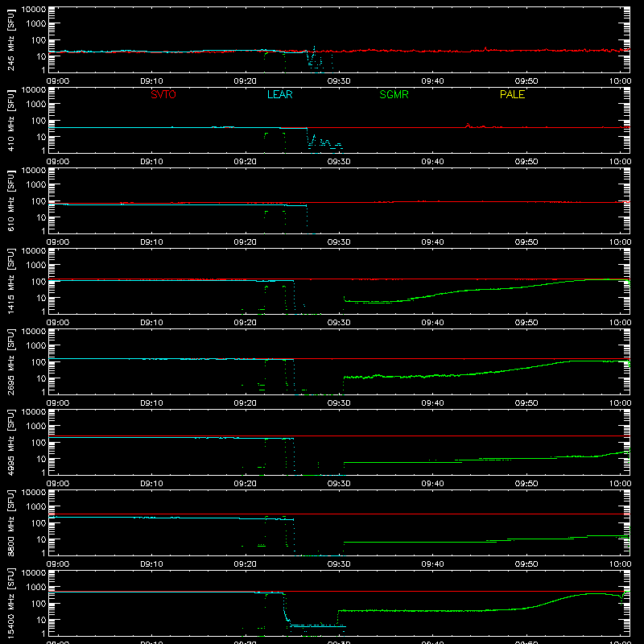This screenshot has height=644, width=644.
Task: Select the 15400 MHz [SFU] axis label
Action: (x=10, y=603)
